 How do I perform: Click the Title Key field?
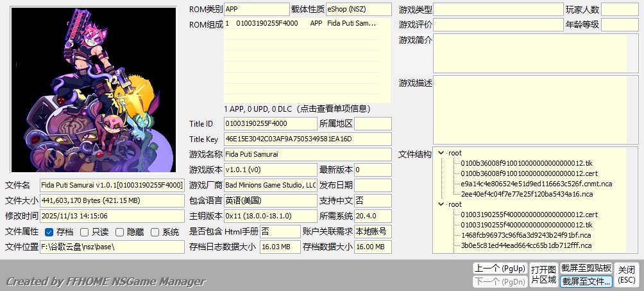[307, 139]
